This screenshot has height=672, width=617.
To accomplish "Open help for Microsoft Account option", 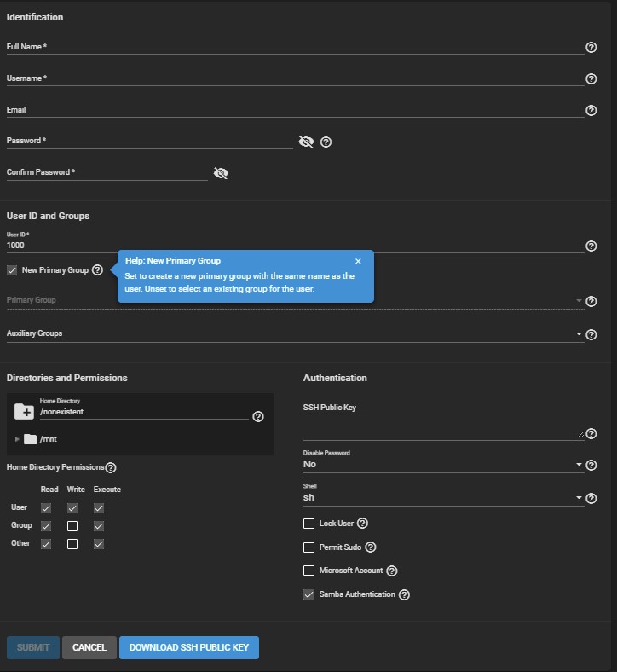I will point(392,571).
